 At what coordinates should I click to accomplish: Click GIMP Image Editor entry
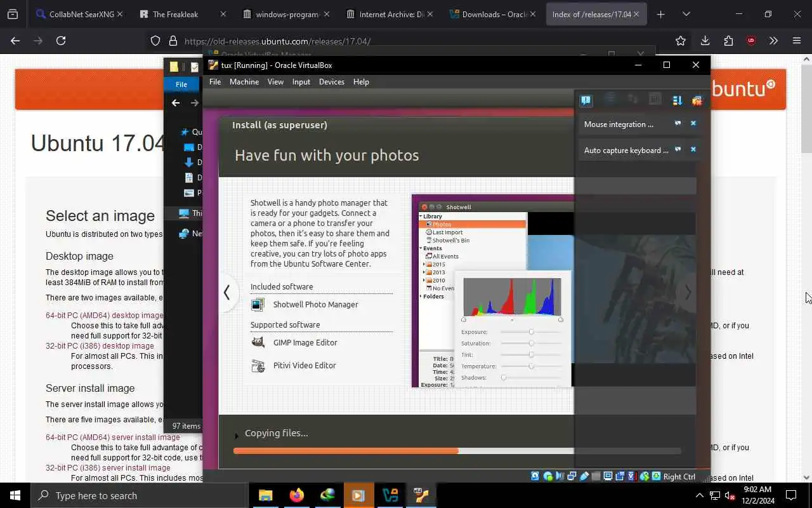305,342
